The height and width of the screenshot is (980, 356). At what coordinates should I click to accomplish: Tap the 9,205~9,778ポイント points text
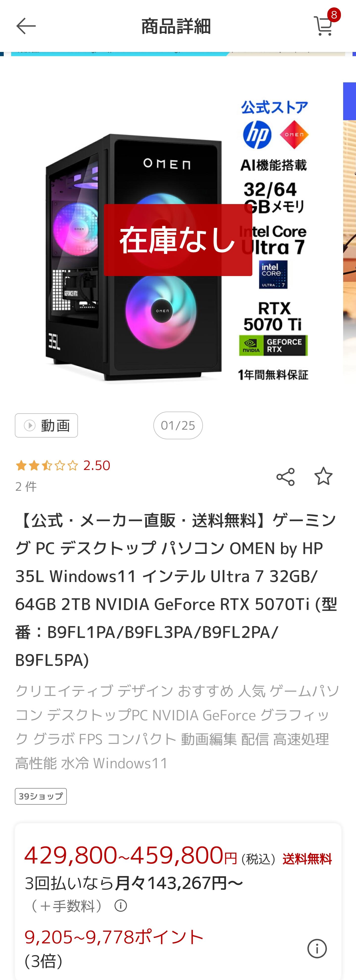114,937
